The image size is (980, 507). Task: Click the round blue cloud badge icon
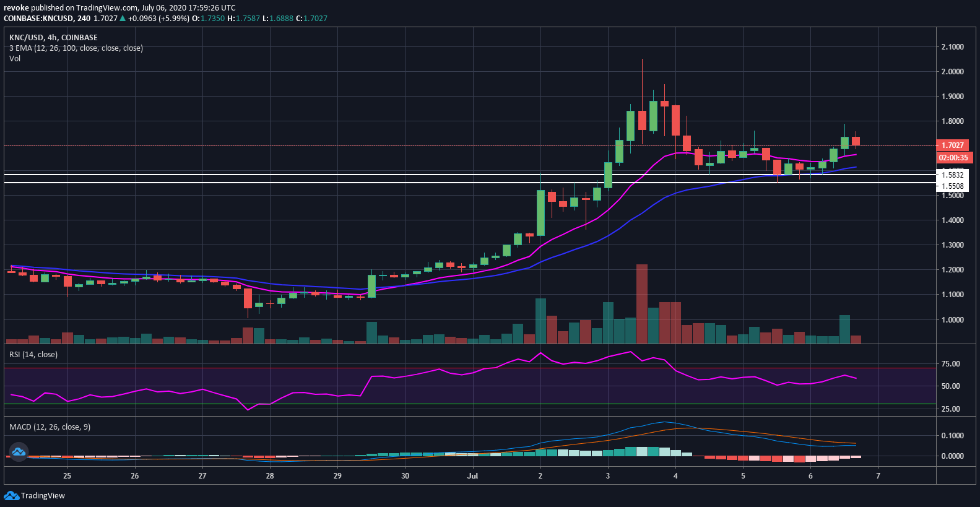pos(19,452)
